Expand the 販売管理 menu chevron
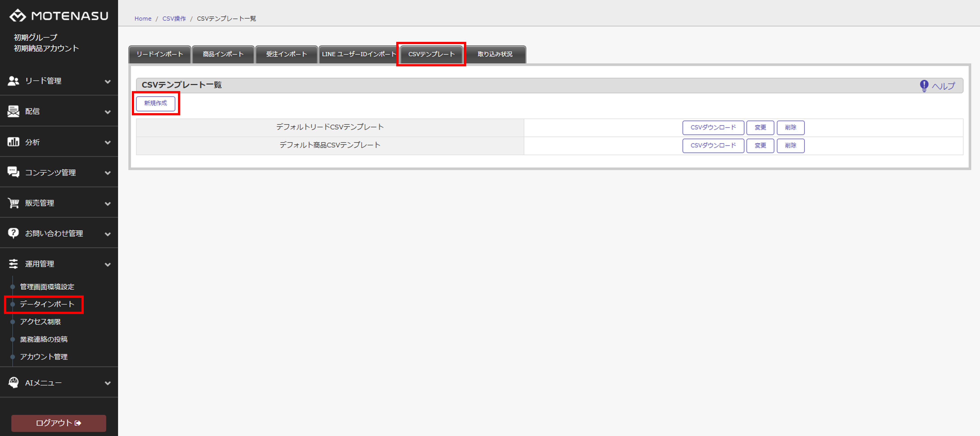Screen dimensions: 980x436 (108, 204)
